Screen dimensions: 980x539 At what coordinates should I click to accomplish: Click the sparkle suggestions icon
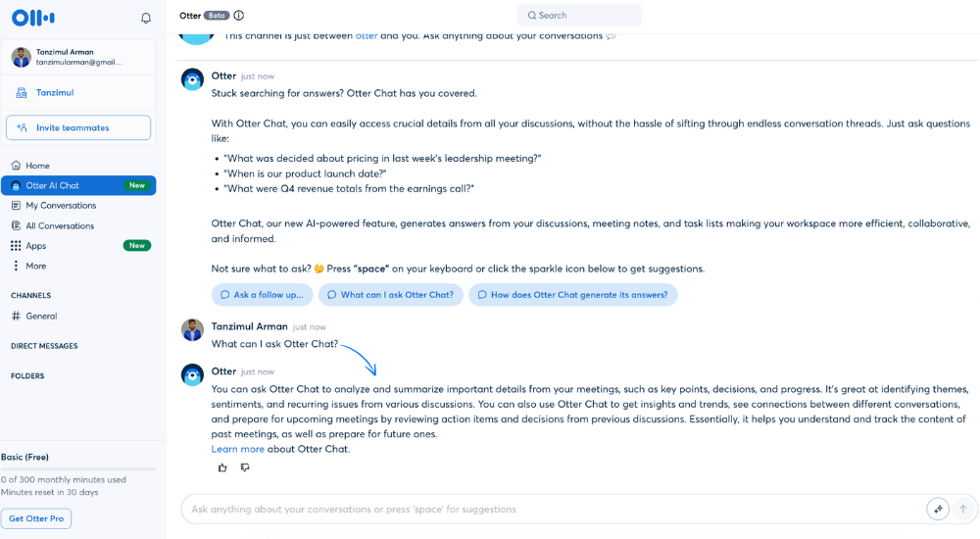(x=938, y=509)
